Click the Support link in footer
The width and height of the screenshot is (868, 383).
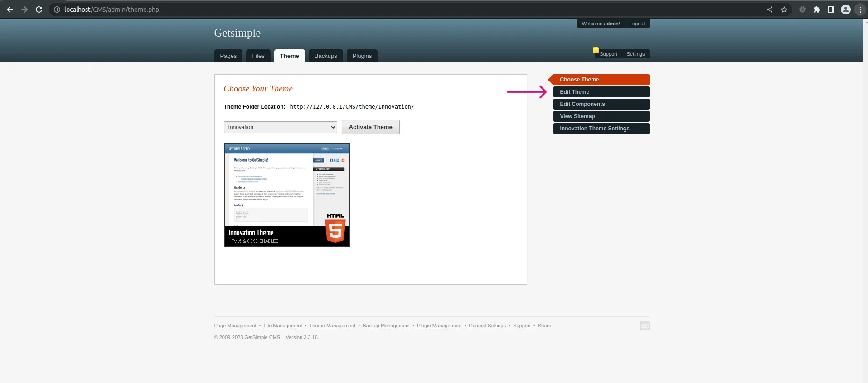click(x=522, y=326)
